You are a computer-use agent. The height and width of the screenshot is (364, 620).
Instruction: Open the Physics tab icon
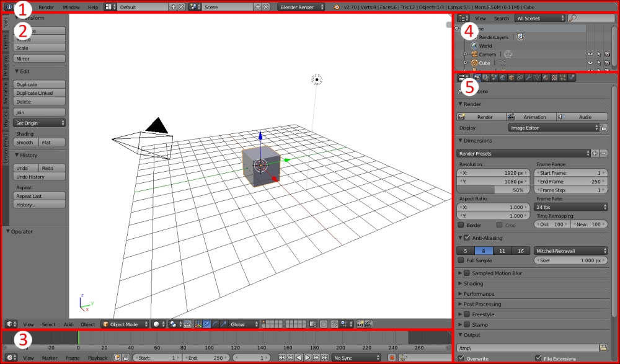572,78
